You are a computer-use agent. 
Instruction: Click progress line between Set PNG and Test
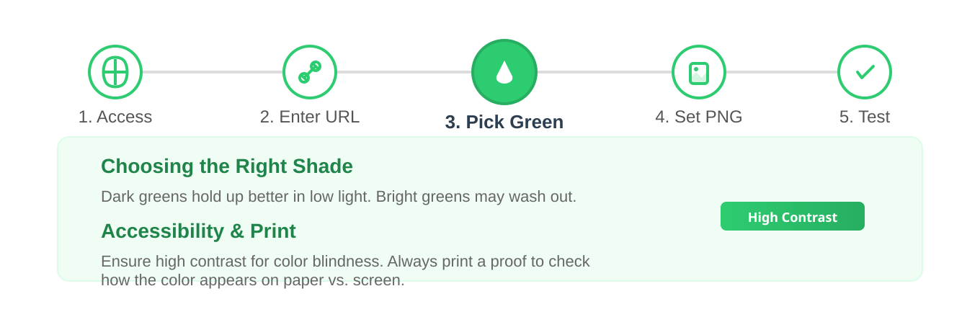782,72
